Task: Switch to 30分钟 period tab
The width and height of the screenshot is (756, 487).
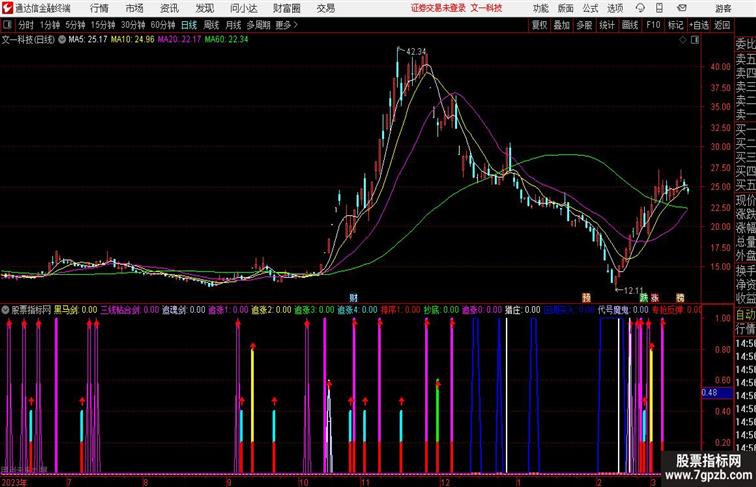Action: click(x=133, y=25)
